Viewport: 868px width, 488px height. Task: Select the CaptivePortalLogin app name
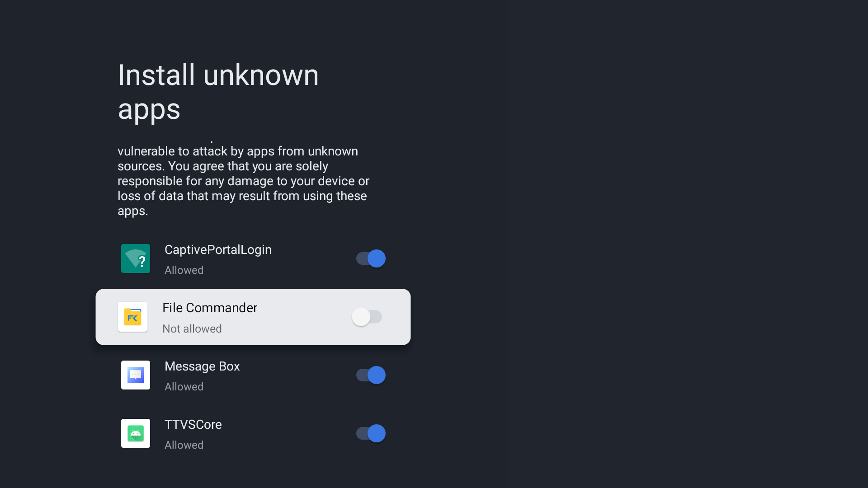coord(218,250)
